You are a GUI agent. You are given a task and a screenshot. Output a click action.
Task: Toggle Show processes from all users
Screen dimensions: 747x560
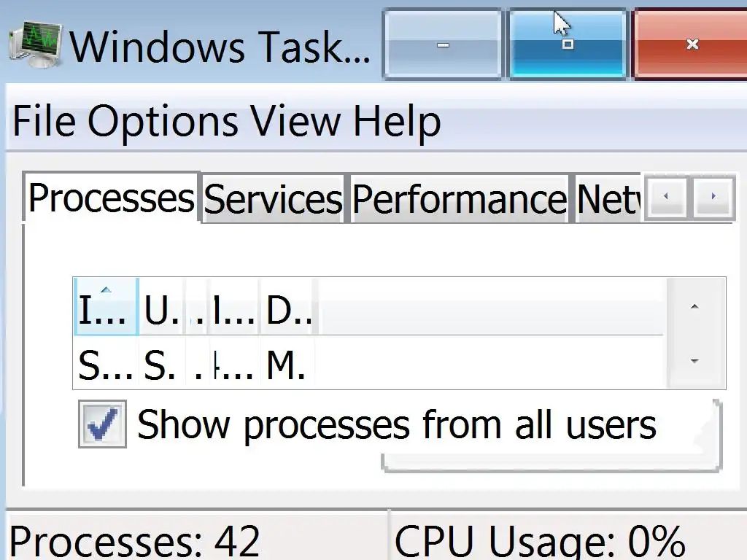point(102,424)
